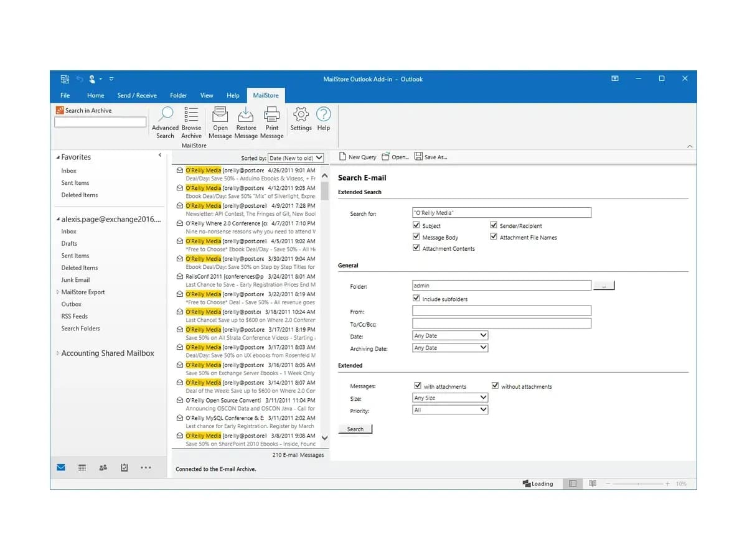Toggle Include subfolders checkbox

point(416,299)
